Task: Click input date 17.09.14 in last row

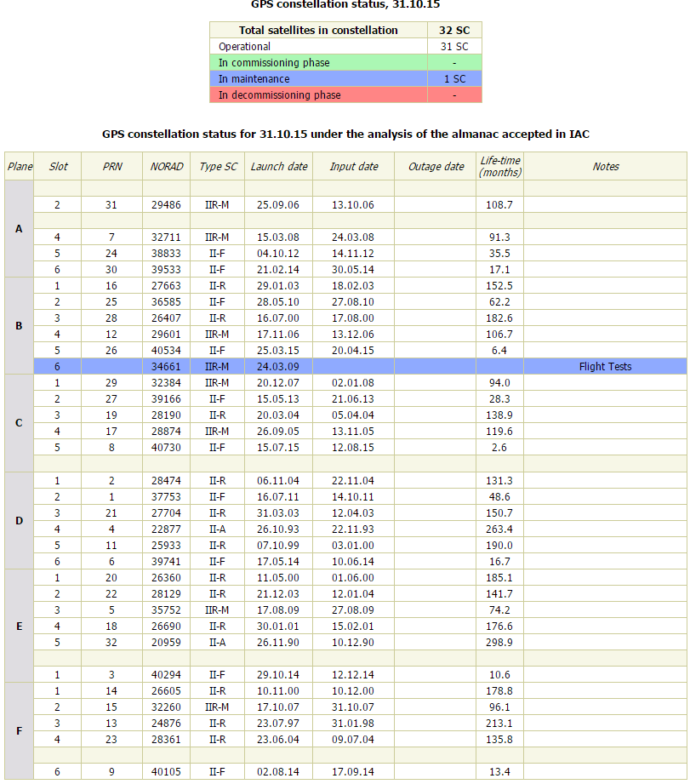Action: pyautogui.click(x=353, y=771)
